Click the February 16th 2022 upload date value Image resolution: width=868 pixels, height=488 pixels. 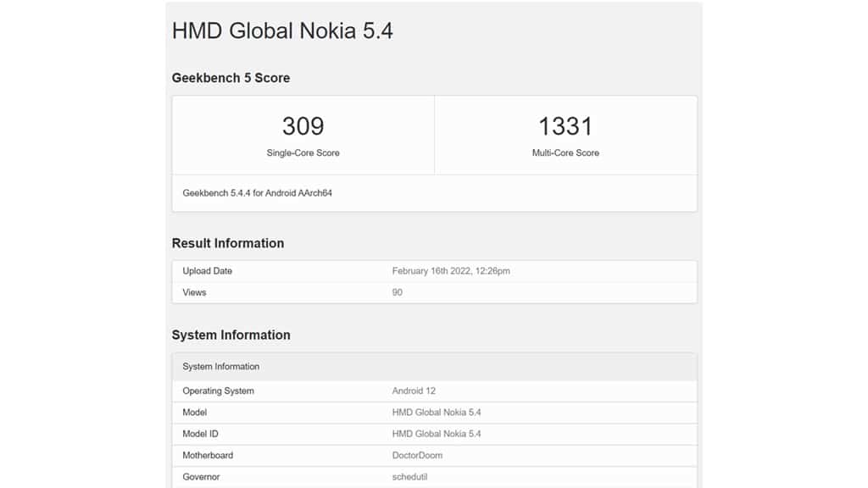tap(451, 271)
